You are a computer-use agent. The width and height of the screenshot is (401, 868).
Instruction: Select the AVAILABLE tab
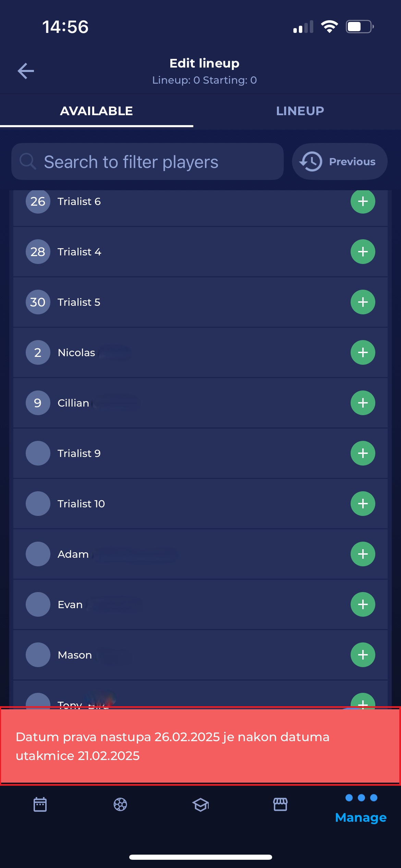coord(96,111)
